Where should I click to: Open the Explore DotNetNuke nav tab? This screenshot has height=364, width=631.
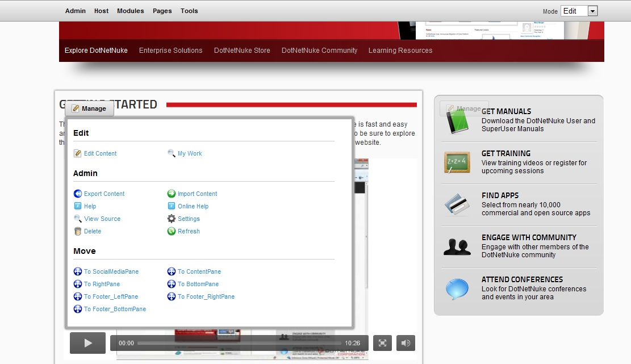click(x=96, y=51)
